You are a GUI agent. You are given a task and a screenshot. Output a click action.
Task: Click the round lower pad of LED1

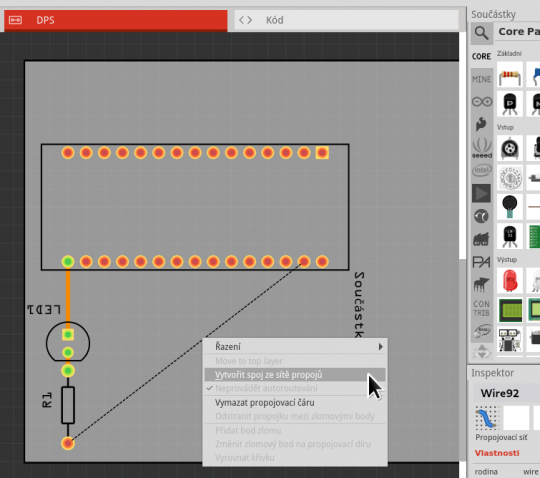[x=68, y=353]
